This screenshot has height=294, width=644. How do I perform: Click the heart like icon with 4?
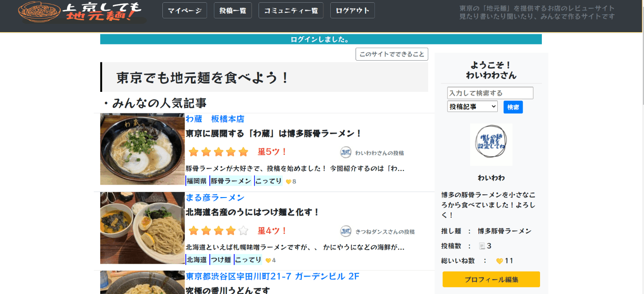[x=268, y=260]
